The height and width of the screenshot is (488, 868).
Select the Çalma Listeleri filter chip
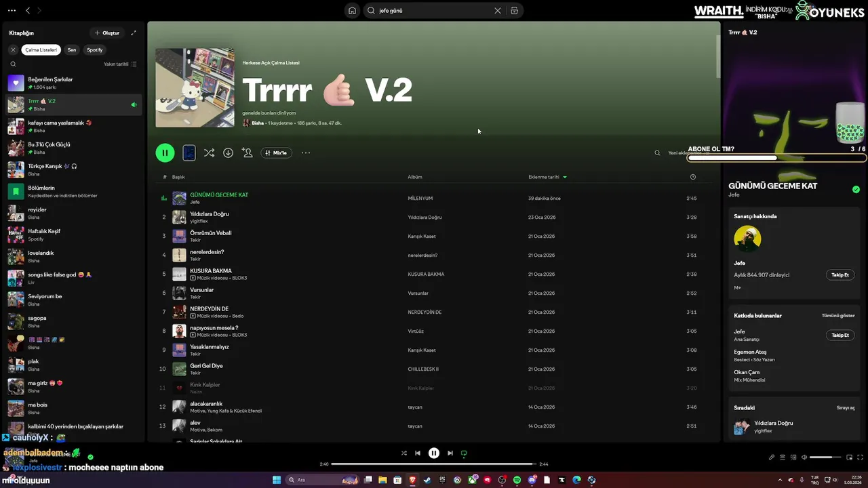point(41,49)
